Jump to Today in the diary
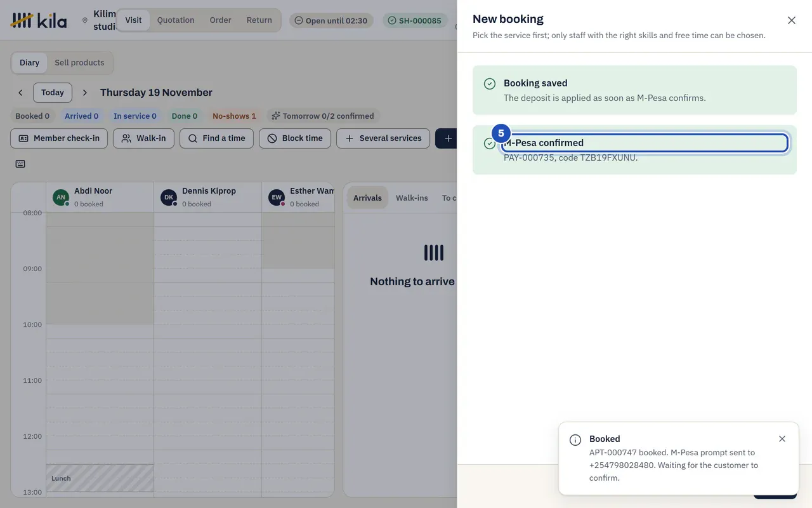The height and width of the screenshot is (508, 812). [53, 93]
